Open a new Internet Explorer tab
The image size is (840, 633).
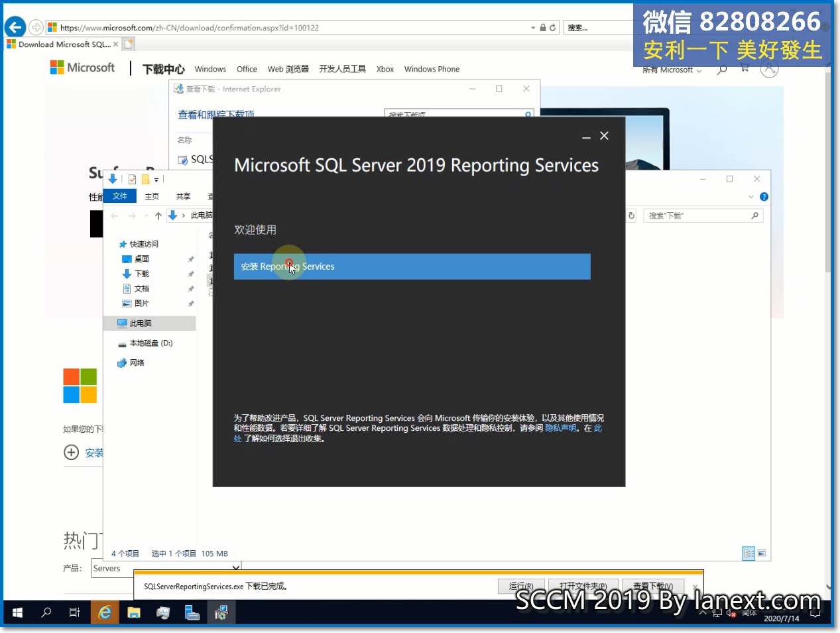[129, 44]
